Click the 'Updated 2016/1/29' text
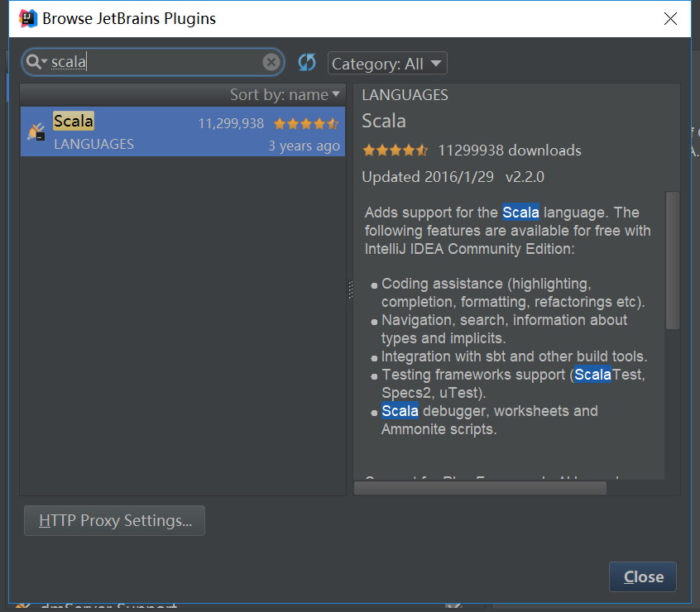700x612 pixels. tap(428, 177)
